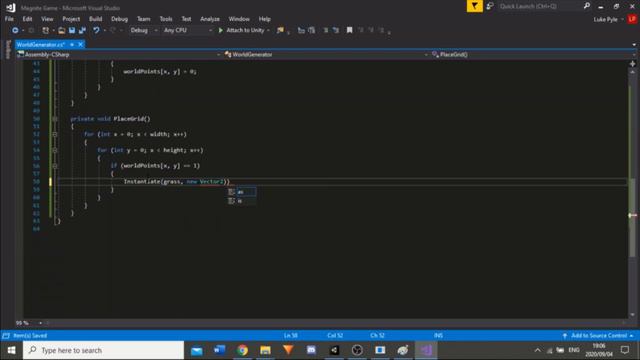The width and height of the screenshot is (640, 360).
Task: Open File Explorer from the taskbar
Action: tap(265, 350)
